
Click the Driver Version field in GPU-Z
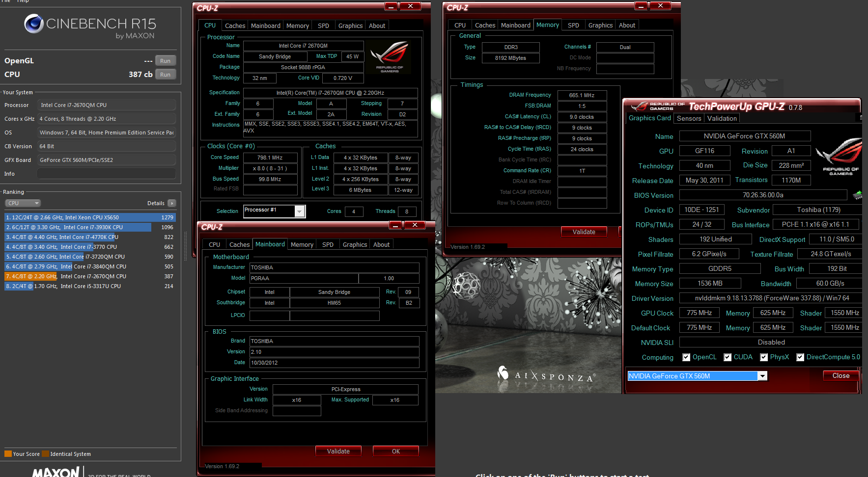point(772,298)
